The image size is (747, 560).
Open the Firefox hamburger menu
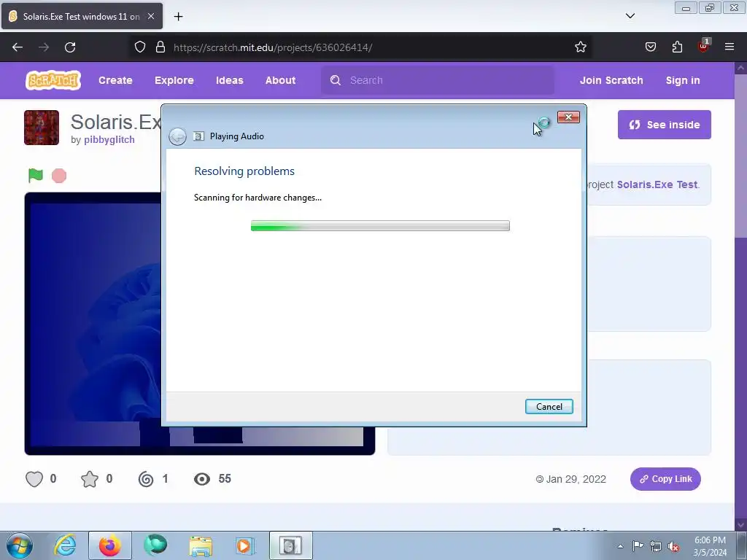[x=729, y=47]
